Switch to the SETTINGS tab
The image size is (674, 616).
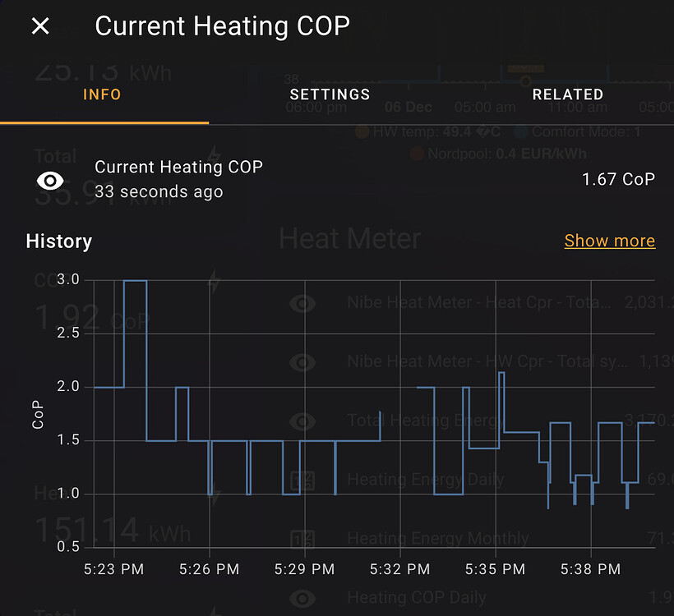pyautogui.click(x=330, y=94)
